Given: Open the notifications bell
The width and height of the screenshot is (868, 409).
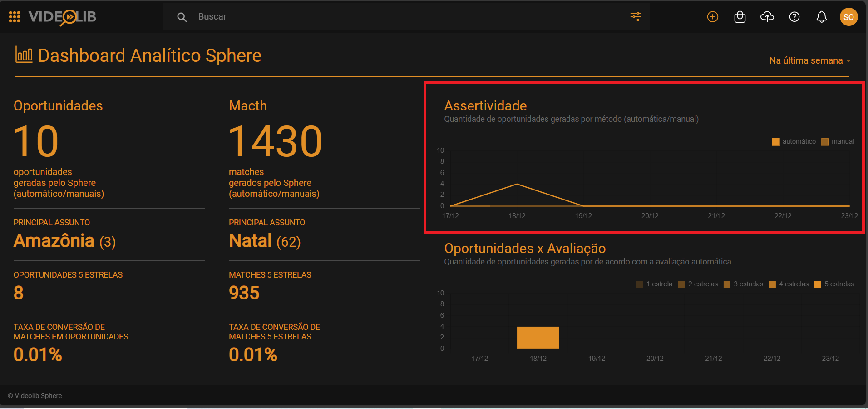Looking at the screenshot, I should (x=822, y=17).
